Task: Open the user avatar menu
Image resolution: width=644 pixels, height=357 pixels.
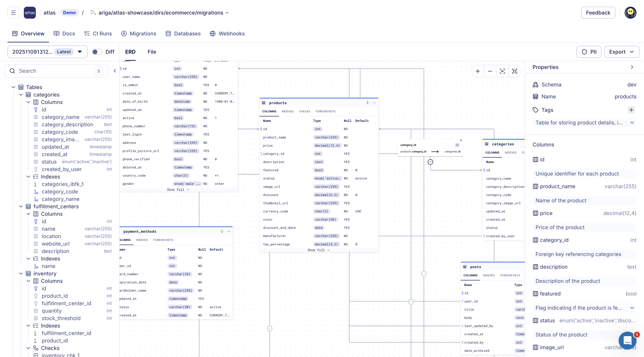Action: coord(631,12)
